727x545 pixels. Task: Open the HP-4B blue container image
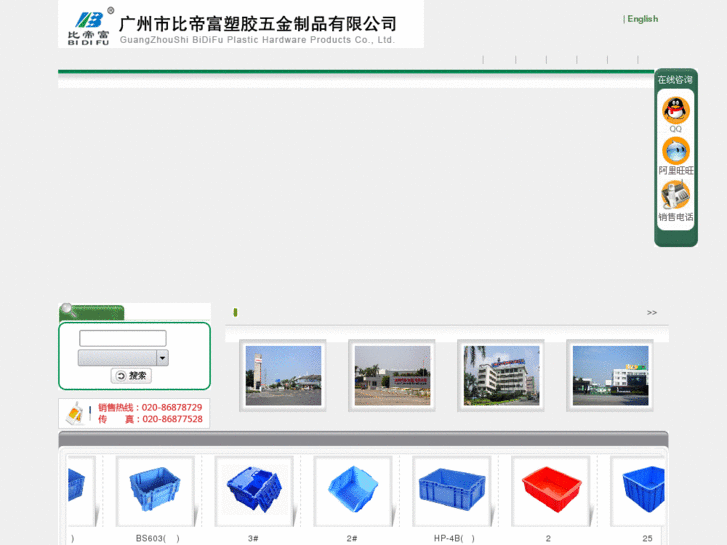452,491
